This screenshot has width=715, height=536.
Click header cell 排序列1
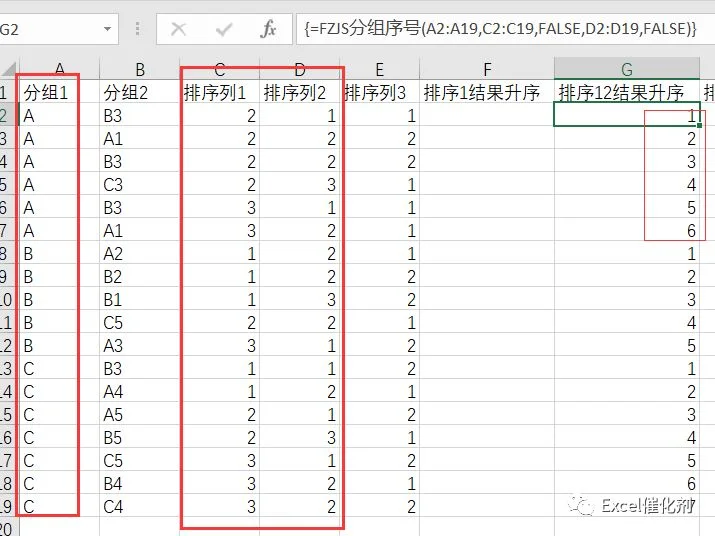point(220,93)
